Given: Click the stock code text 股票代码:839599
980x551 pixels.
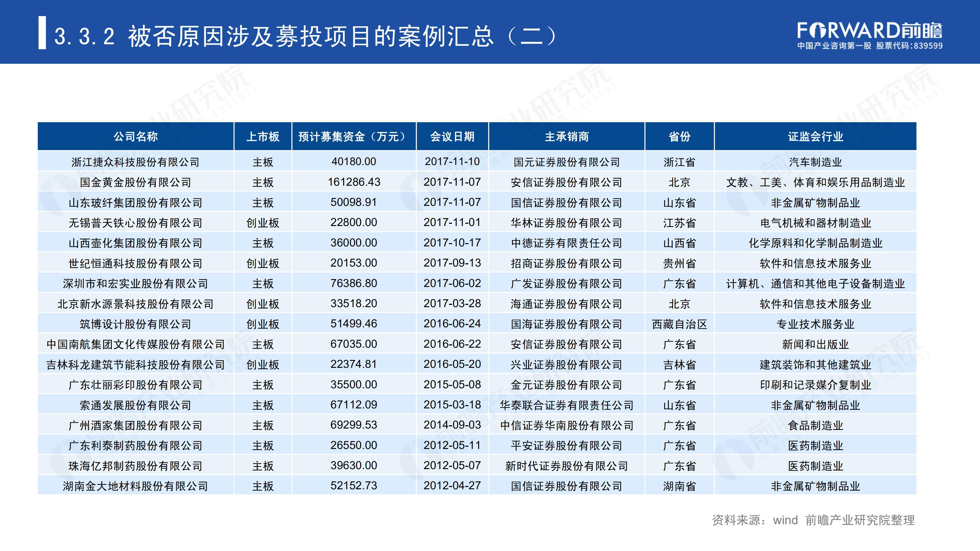Looking at the screenshot, I should pos(909,46).
